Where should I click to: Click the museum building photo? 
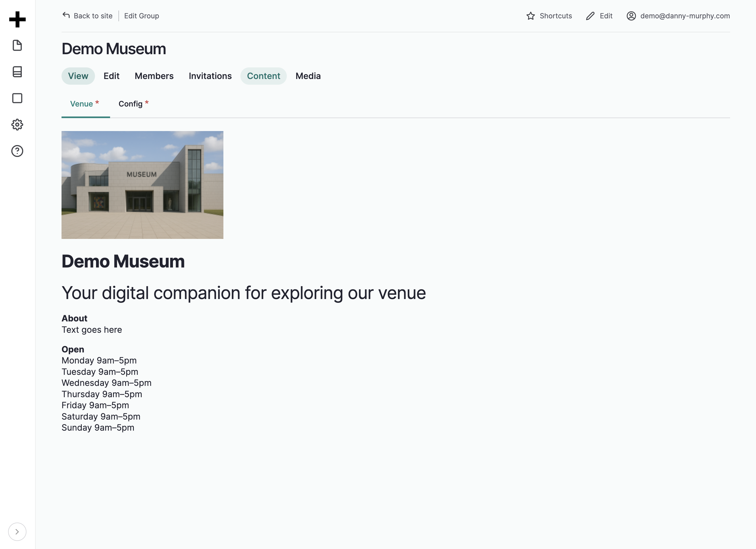point(142,185)
